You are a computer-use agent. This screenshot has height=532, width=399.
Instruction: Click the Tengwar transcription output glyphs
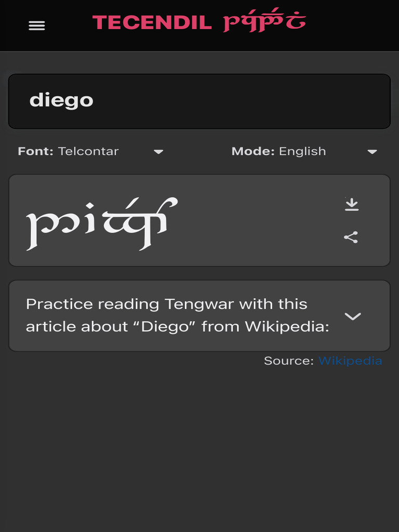[102, 223]
